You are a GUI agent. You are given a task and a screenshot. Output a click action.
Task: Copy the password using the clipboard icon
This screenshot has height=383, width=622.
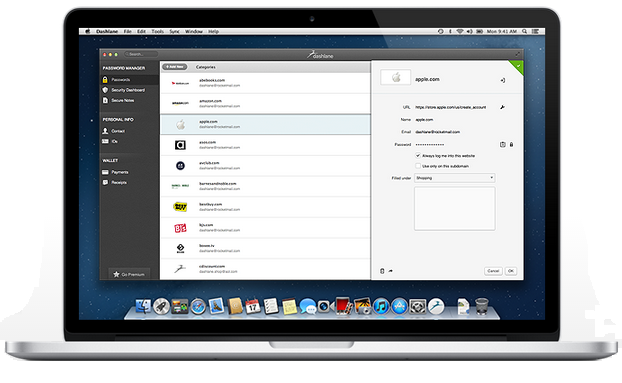pyautogui.click(x=503, y=145)
